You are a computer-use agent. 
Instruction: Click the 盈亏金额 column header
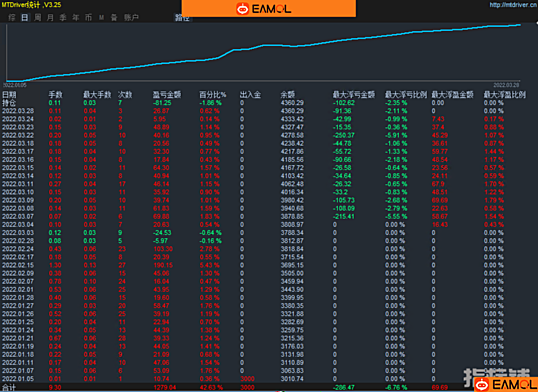click(x=167, y=95)
